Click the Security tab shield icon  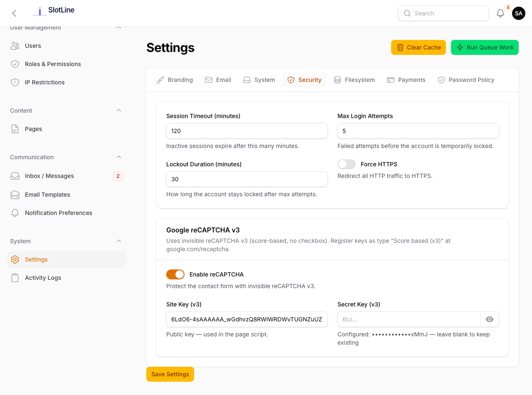(291, 80)
